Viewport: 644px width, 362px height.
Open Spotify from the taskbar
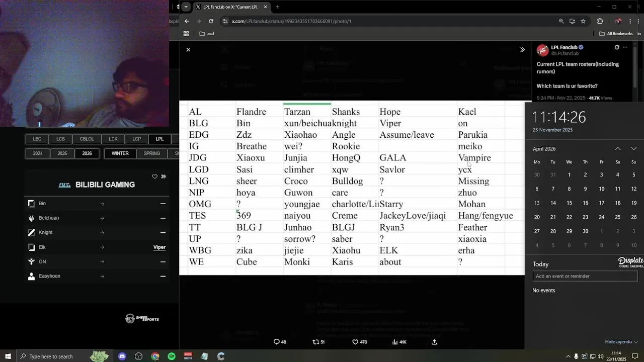(172, 356)
